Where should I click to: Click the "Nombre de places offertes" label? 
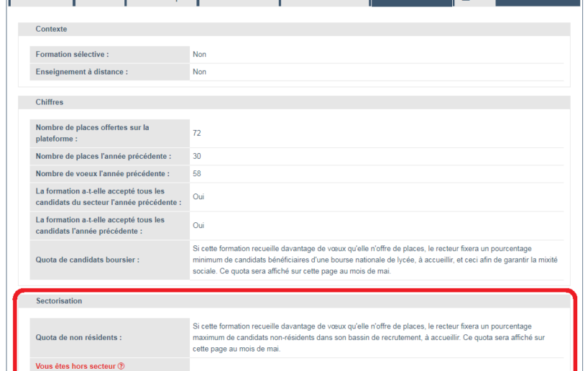pyautogui.click(x=92, y=133)
